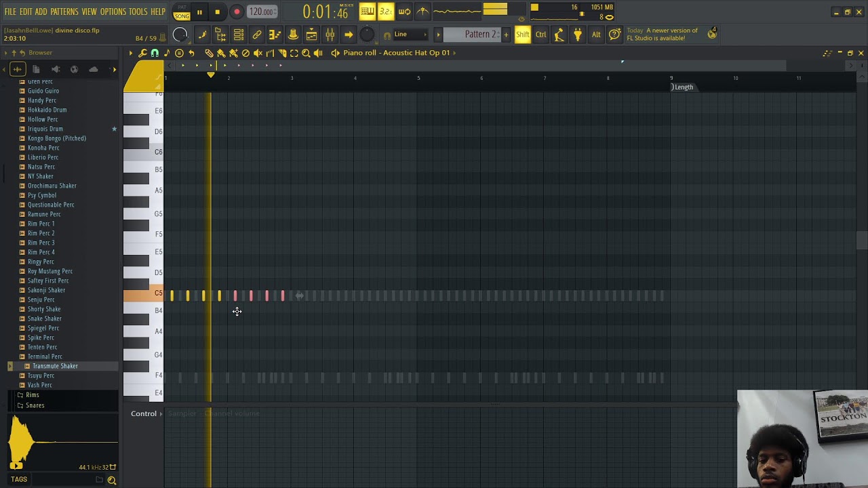Stop playback with the square button
Viewport: 868px width, 488px height.
click(x=217, y=12)
